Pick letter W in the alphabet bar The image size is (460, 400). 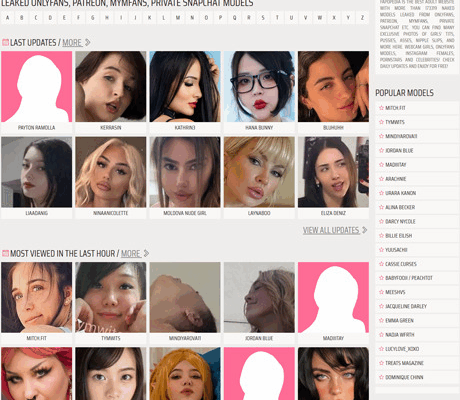point(320,18)
